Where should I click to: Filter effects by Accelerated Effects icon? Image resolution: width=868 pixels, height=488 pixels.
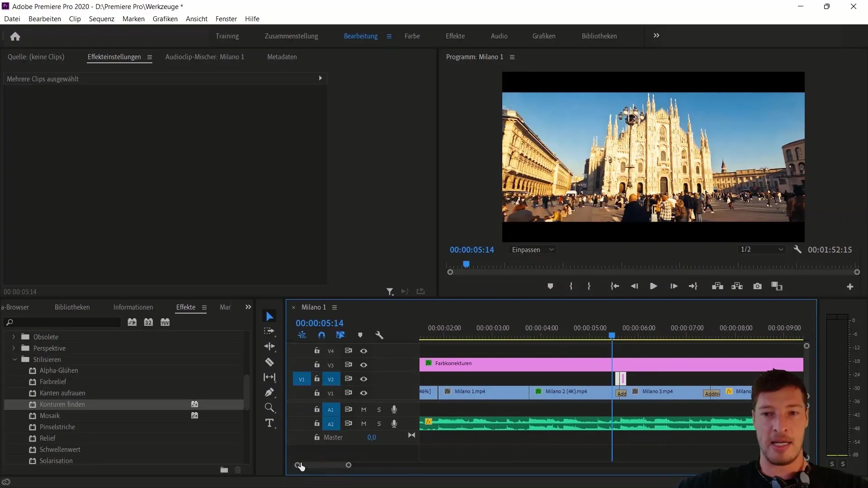pos(132,322)
